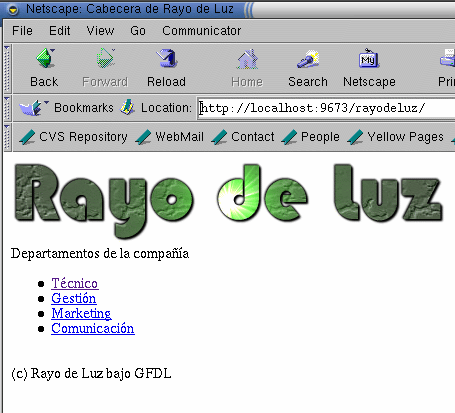Reload the page with Reload icon
The image size is (455, 413).
point(167,58)
